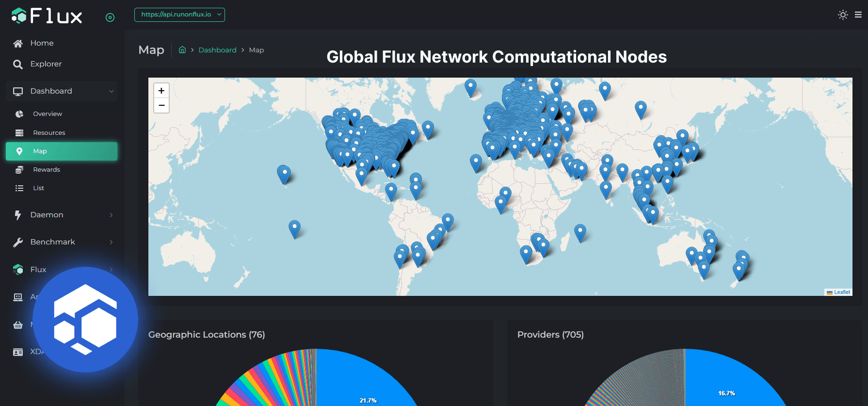This screenshot has height=406, width=868.
Task: Click the Mauritius-area marker east of Madagascar
Action: tap(580, 232)
